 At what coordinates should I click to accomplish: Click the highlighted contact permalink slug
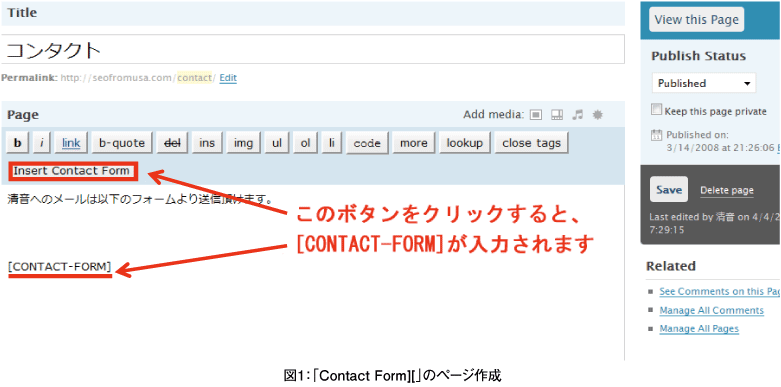click(195, 78)
